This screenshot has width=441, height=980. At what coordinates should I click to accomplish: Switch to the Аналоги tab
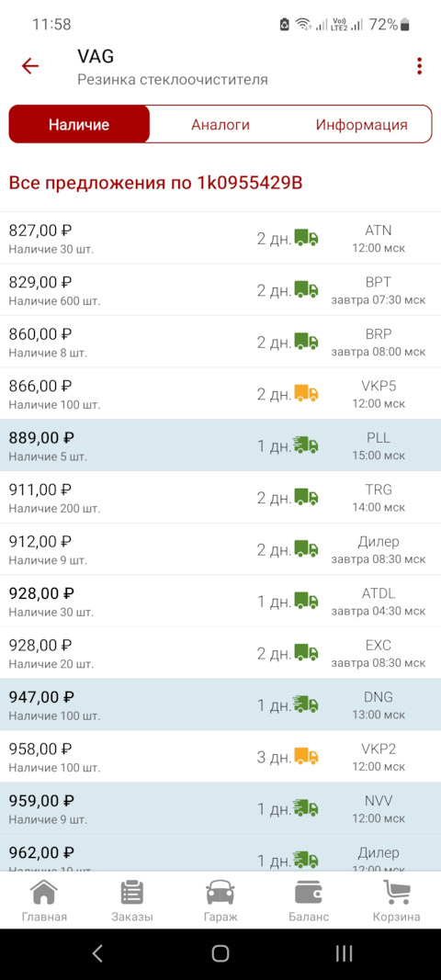pos(220,124)
